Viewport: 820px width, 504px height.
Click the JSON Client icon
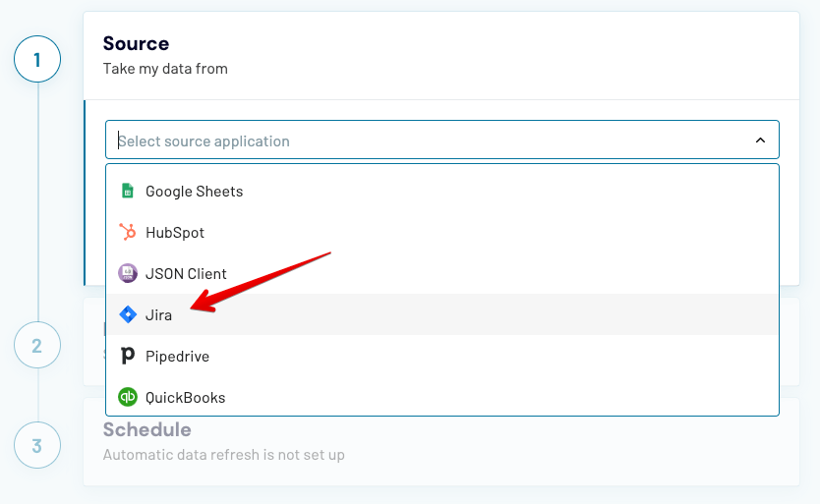pyautogui.click(x=127, y=274)
